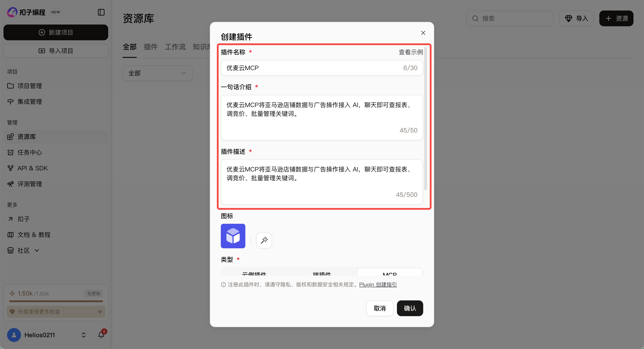The image size is (644, 349).
Task: Expand the Helios0211 account switcher
Action: coord(84,335)
